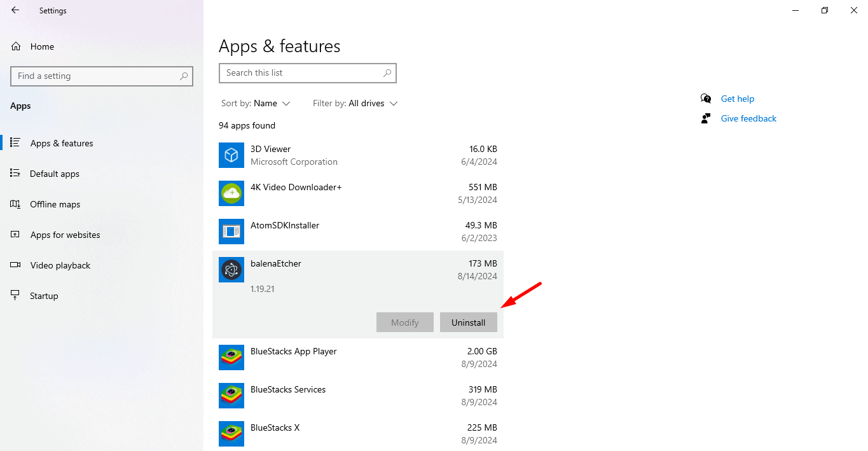Viewport: 868px width, 451px height.
Task: Click the Apps & features list icon
Action: coord(16,142)
